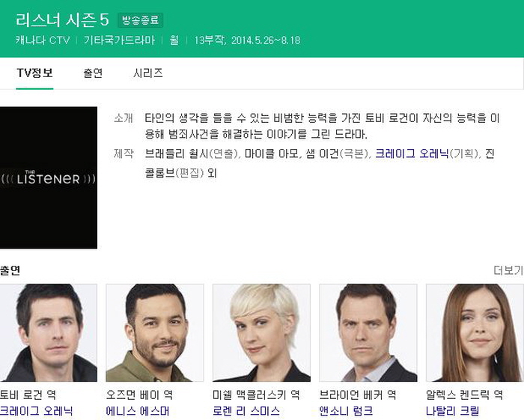Viewport: 524px width, 420px height.
Task: Click 알렉스 켄드릭 actress photo
Action: coord(475,332)
